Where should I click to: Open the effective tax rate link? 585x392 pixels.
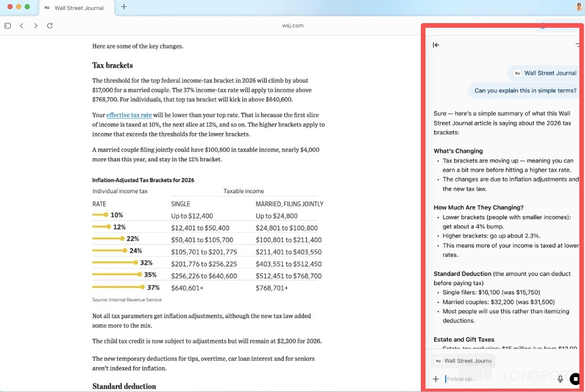coord(129,115)
